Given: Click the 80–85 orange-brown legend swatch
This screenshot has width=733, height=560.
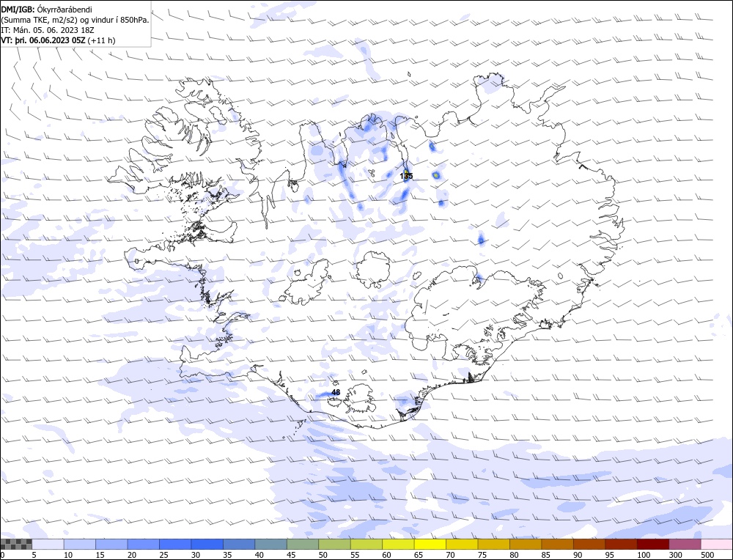Looking at the screenshot, I should [x=526, y=544].
